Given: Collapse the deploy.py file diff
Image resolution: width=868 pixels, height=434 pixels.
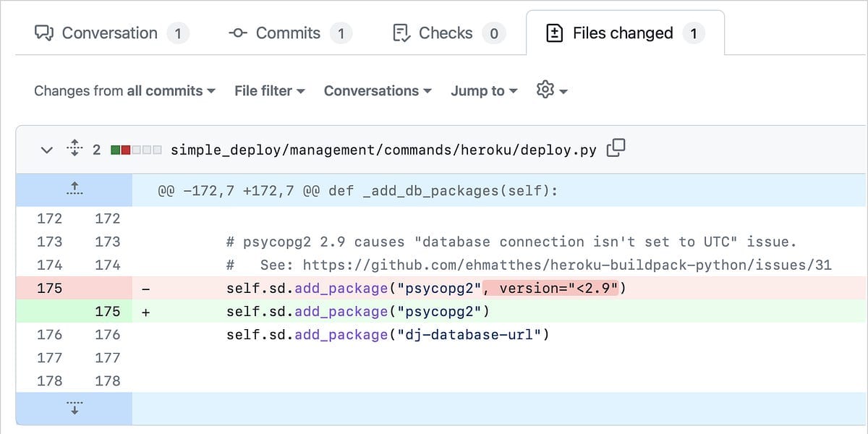Looking at the screenshot, I should (47, 150).
